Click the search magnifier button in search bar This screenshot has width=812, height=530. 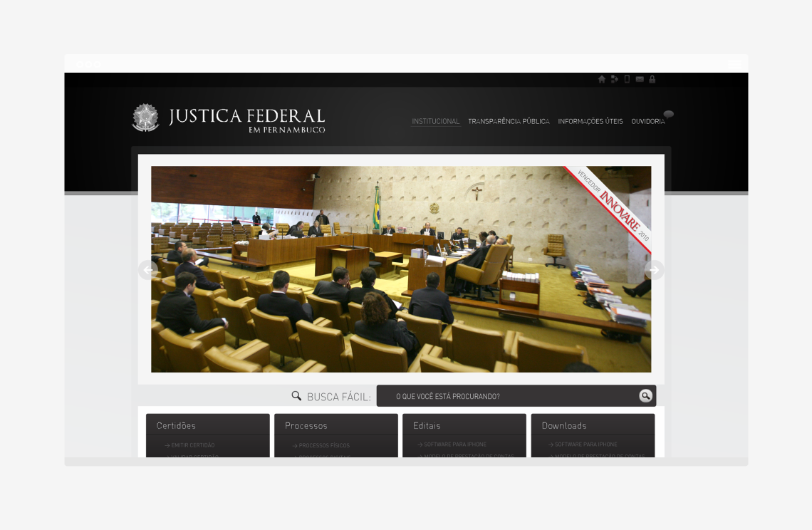pos(645,396)
